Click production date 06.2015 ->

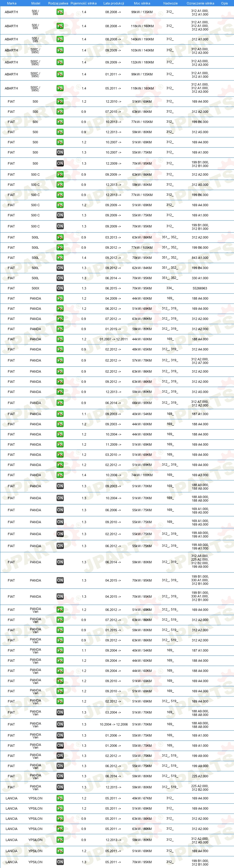coord(113,289)
